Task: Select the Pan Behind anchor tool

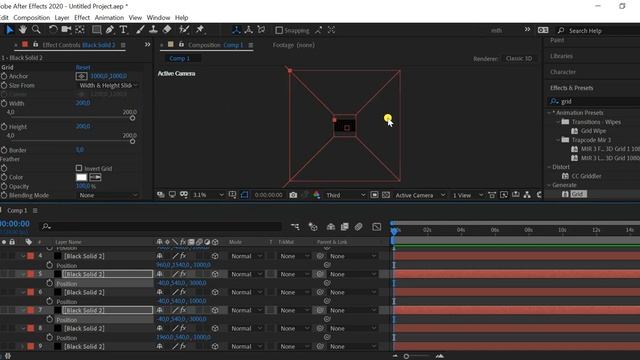Action: [x=80, y=30]
